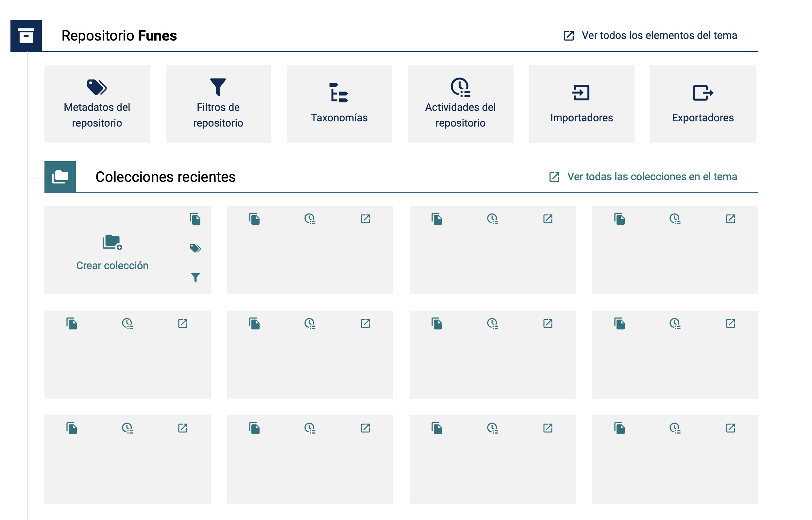Image resolution: width=812 pixels, height=520 pixels.
Task: Open the Exportadores card
Action: click(702, 104)
